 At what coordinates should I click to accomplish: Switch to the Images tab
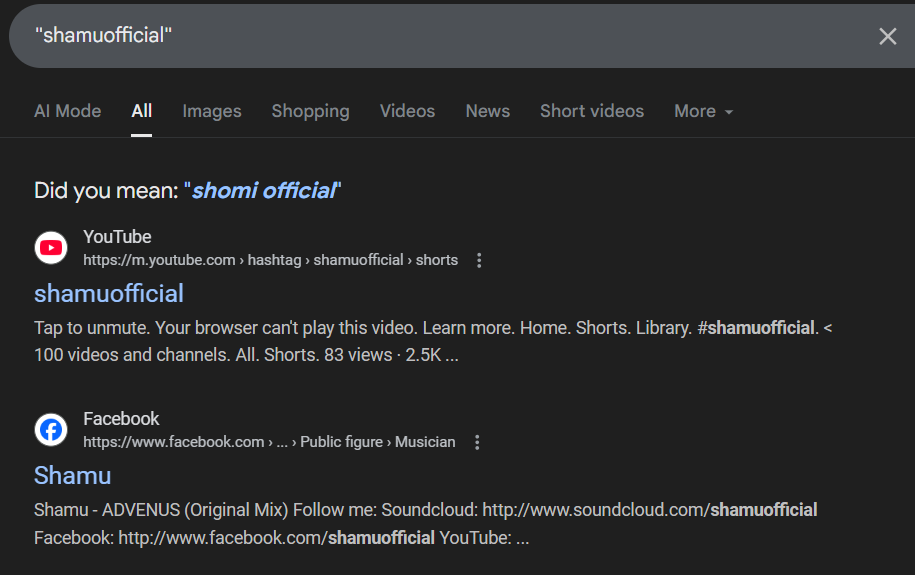pos(212,111)
